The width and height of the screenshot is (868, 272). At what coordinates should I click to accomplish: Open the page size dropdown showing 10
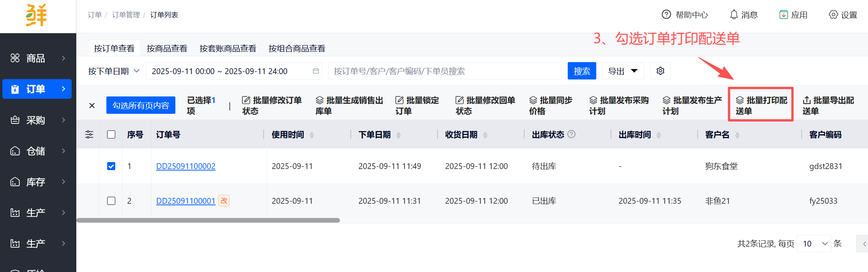814,244
